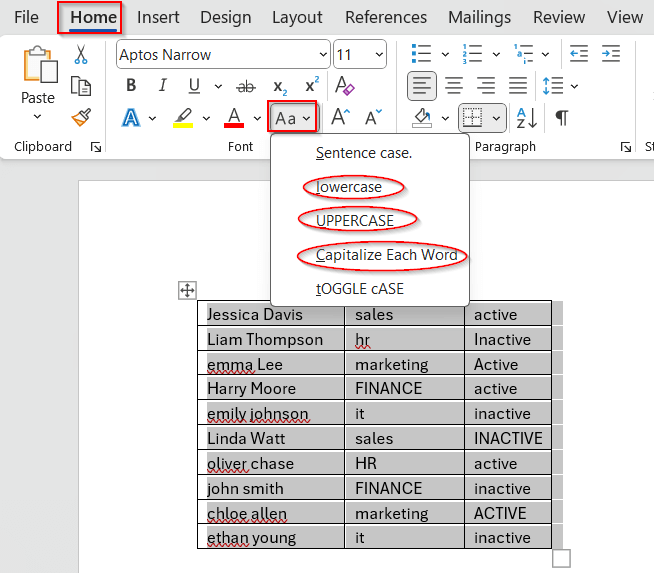Click the Copy icon
Screen dimensions: 654x573
tap(81, 86)
